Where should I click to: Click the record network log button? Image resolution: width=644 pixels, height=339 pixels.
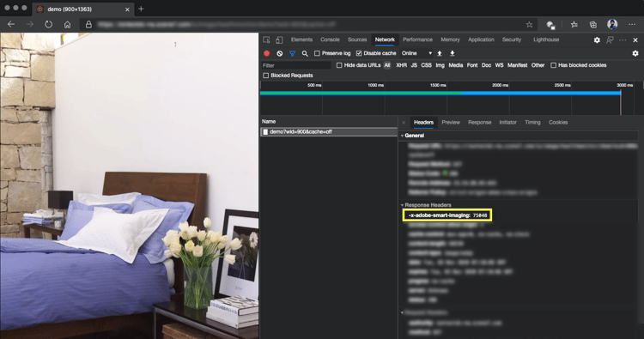coord(266,53)
